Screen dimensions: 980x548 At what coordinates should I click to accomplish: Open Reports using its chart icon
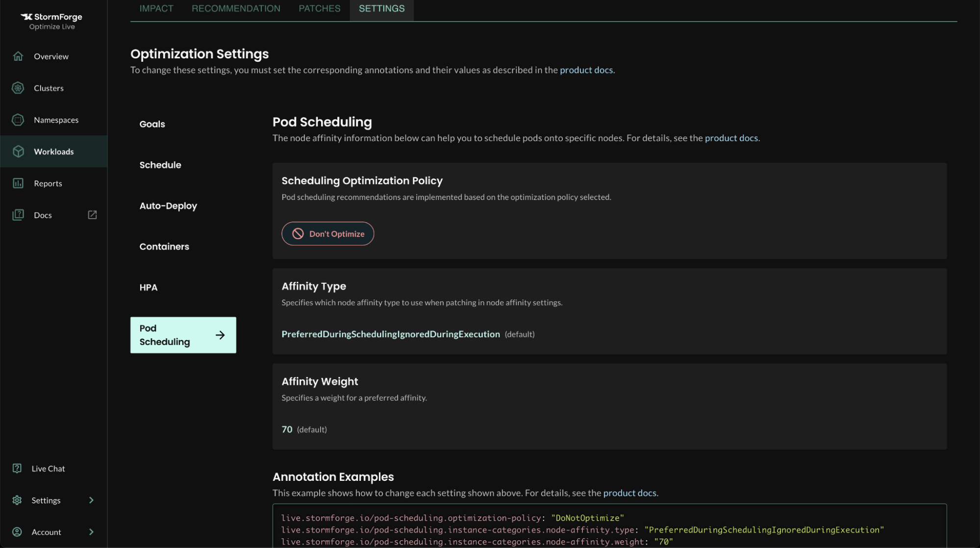pos(18,183)
